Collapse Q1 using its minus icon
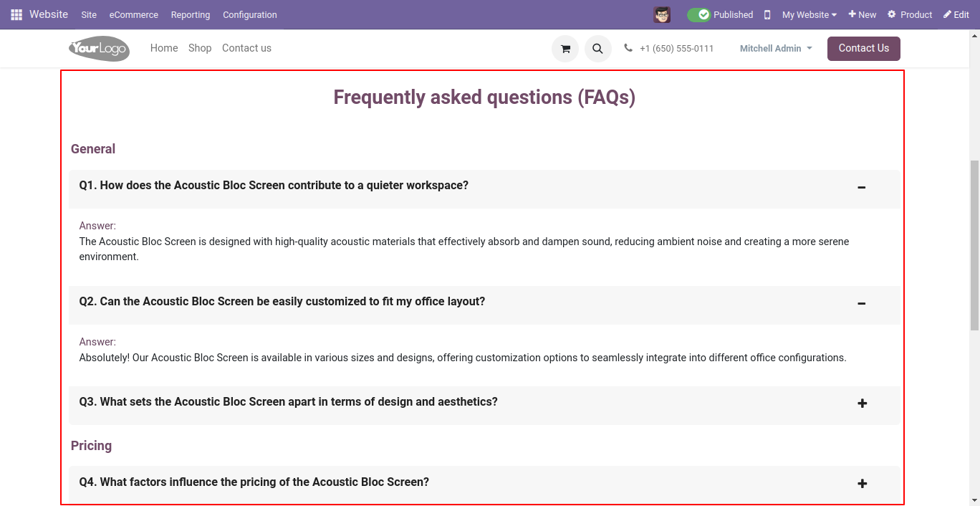The image size is (980, 506). pyautogui.click(x=862, y=188)
